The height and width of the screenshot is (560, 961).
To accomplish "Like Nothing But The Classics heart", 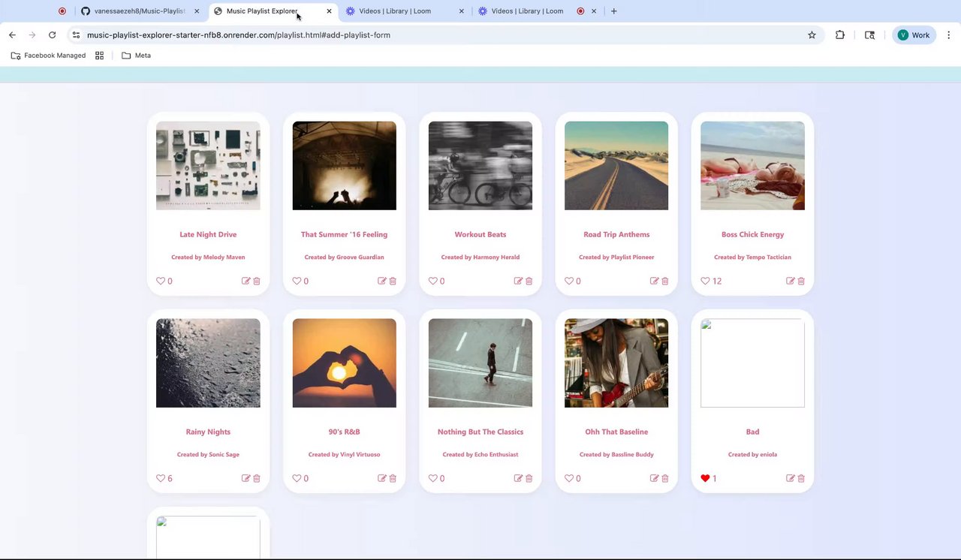I will pos(433,478).
